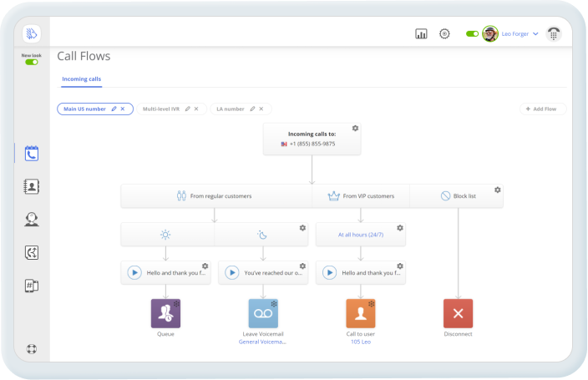The width and height of the screenshot is (588, 380).
Task: Open the statistics bar chart icon
Action: [421, 34]
